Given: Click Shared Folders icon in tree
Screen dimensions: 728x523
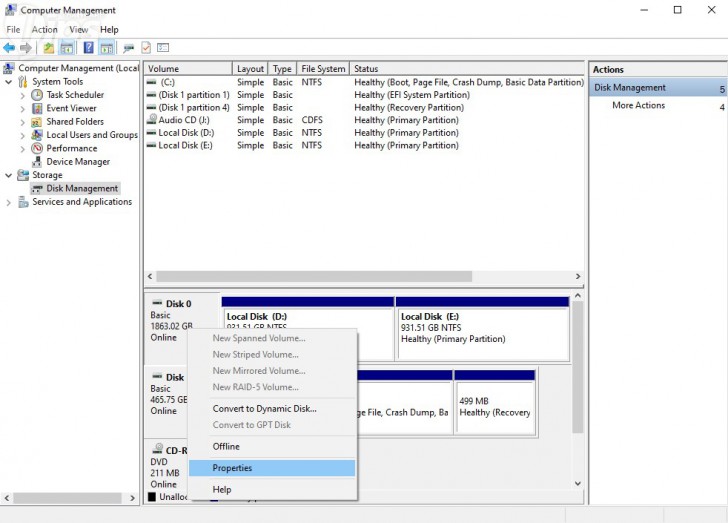Looking at the screenshot, I should pyautogui.click(x=37, y=122).
